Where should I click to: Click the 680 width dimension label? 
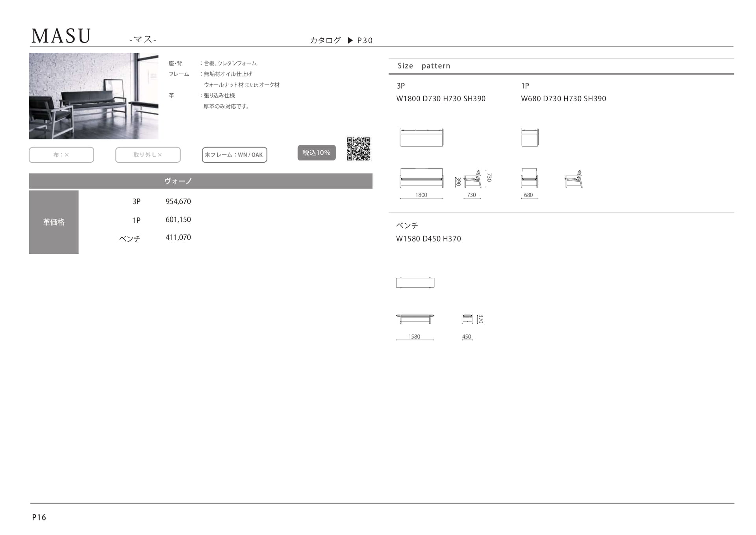click(x=528, y=195)
